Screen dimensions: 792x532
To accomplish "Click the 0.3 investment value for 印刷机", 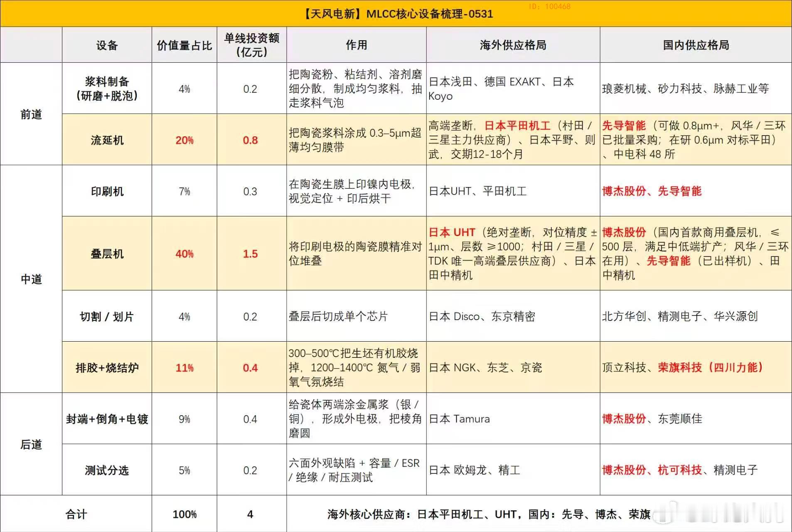I will click(x=250, y=191).
